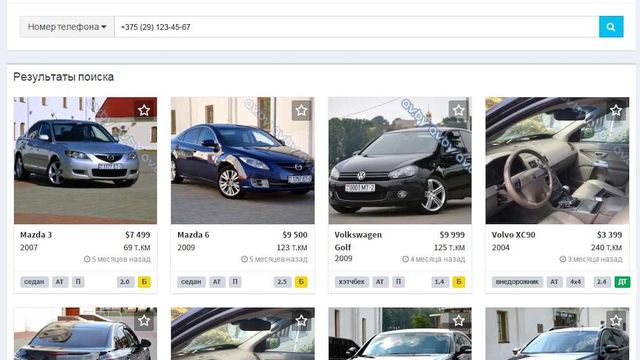
Task: Click the Результаты поиска heading
Action: (63, 77)
